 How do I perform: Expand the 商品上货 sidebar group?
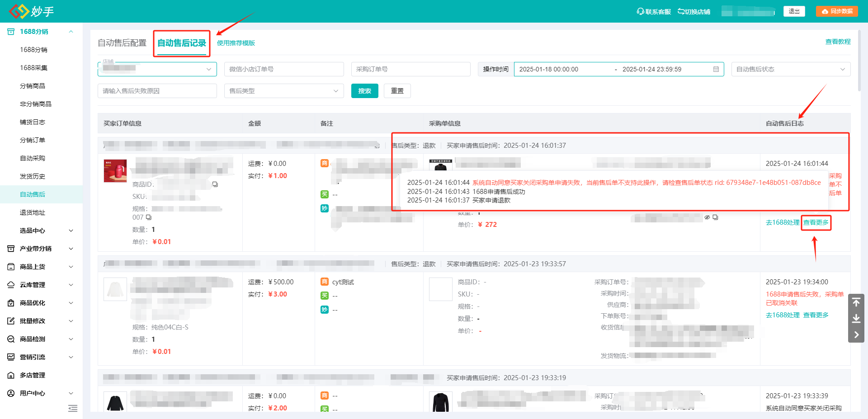pyautogui.click(x=71, y=267)
